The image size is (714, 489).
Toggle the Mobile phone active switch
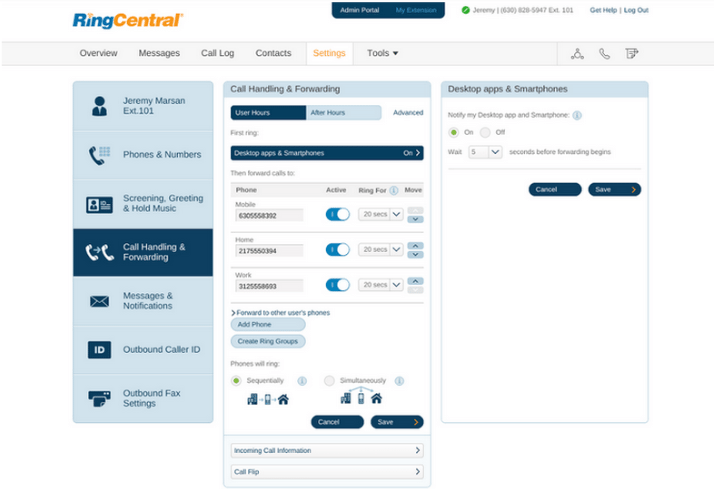click(x=337, y=214)
